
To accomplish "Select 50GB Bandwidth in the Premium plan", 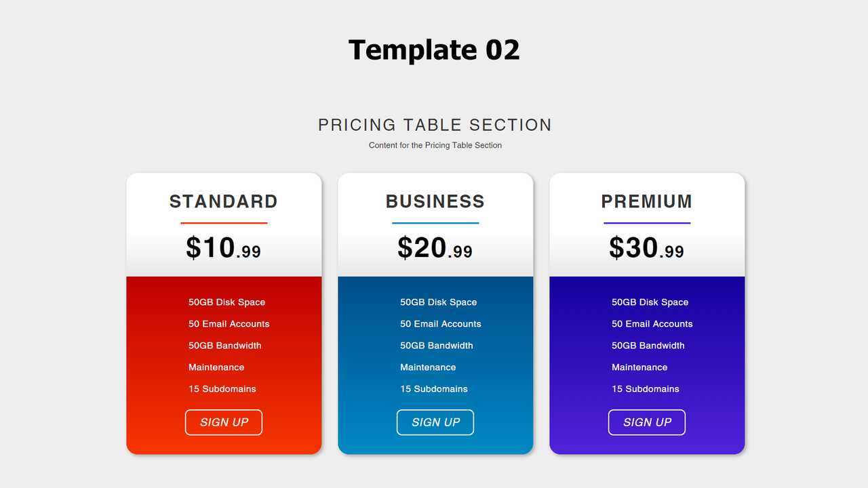I will point(648,346).
